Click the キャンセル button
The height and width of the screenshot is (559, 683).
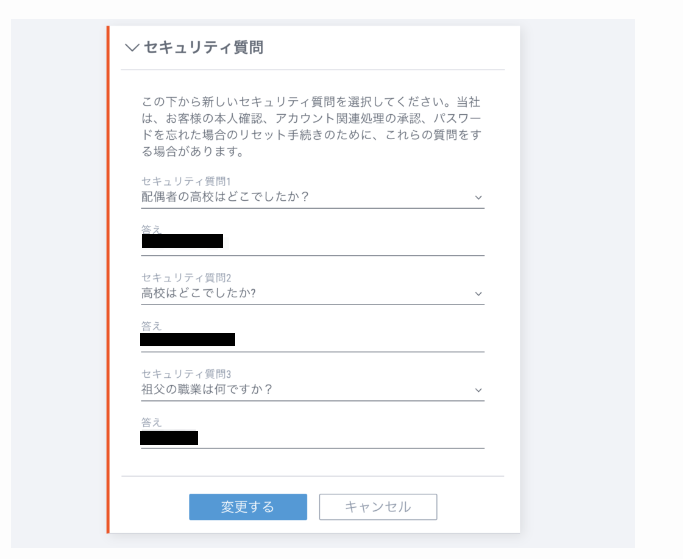pos(378,507)
